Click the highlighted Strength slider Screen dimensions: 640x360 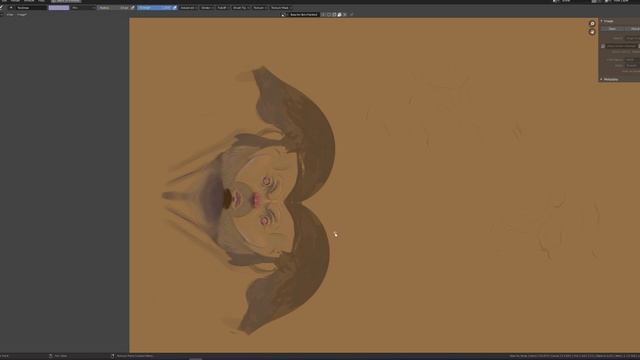[154, 8]
